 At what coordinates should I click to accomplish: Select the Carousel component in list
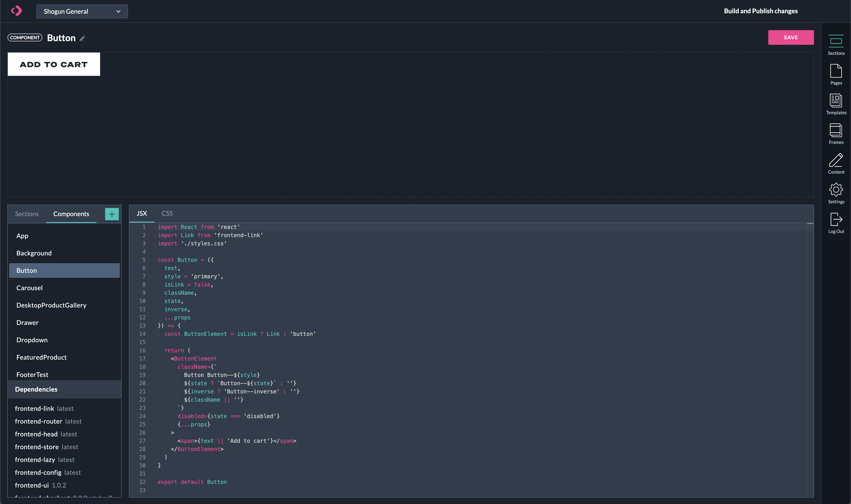click(x=29, y=288)
